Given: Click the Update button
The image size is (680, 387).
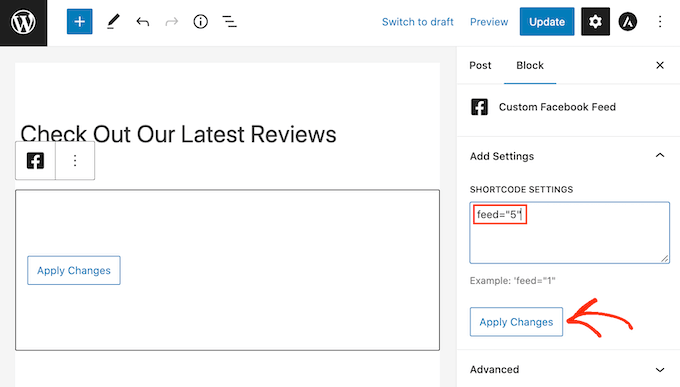Looking at the screenshot, I should tap(547, 21).
